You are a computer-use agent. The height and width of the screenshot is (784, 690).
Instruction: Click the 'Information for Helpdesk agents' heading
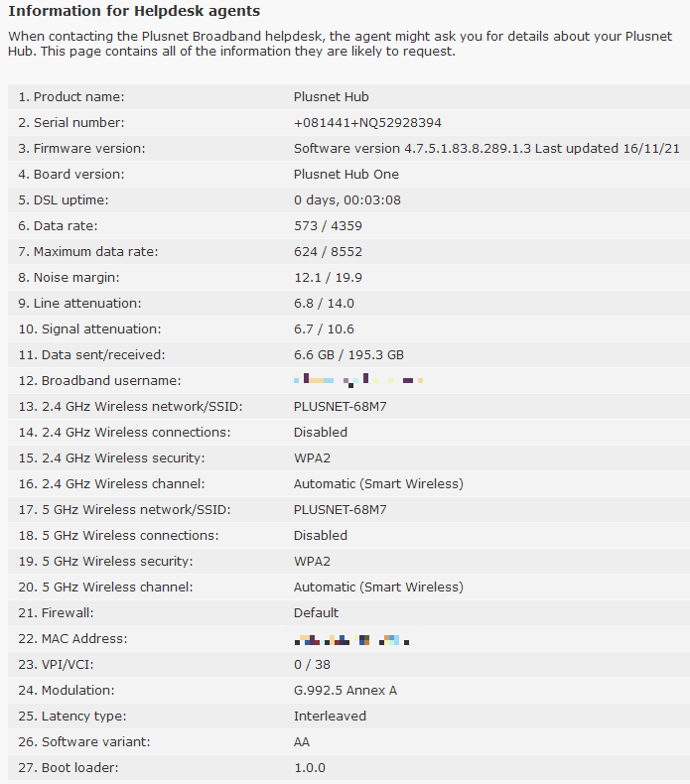coord(134,12)
